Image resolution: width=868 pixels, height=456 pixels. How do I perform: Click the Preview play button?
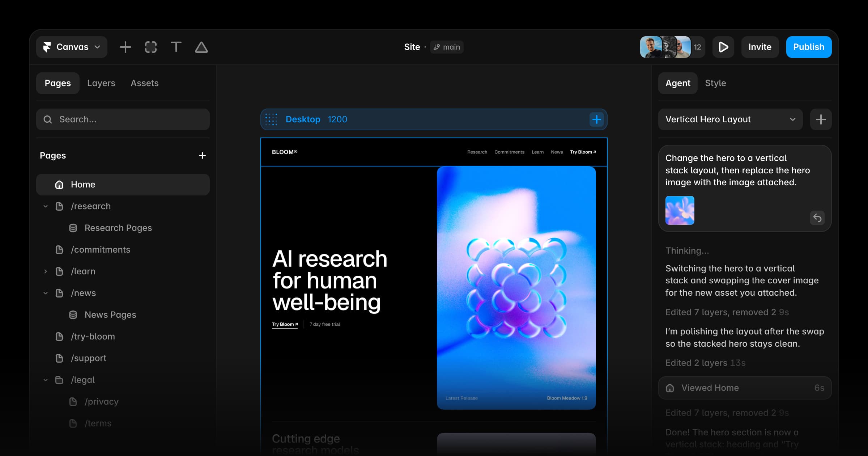tap(723, 47)
